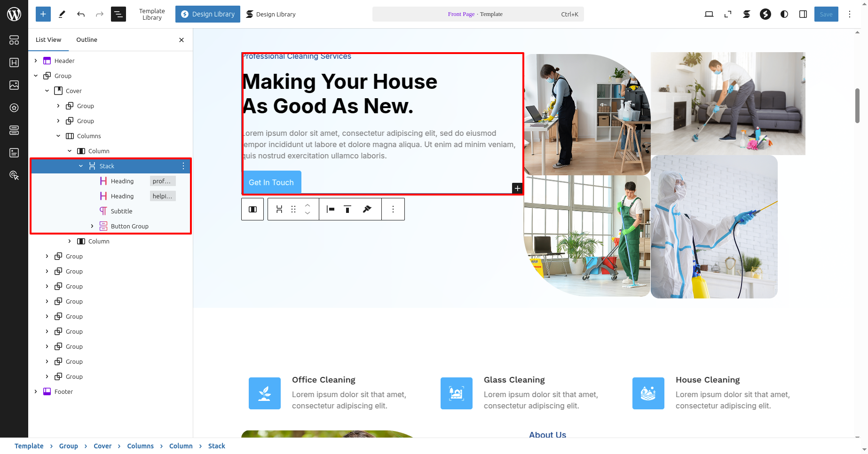Open the Front Page command palette
Screen dimensions: 868x454
(x=478, y=14)
